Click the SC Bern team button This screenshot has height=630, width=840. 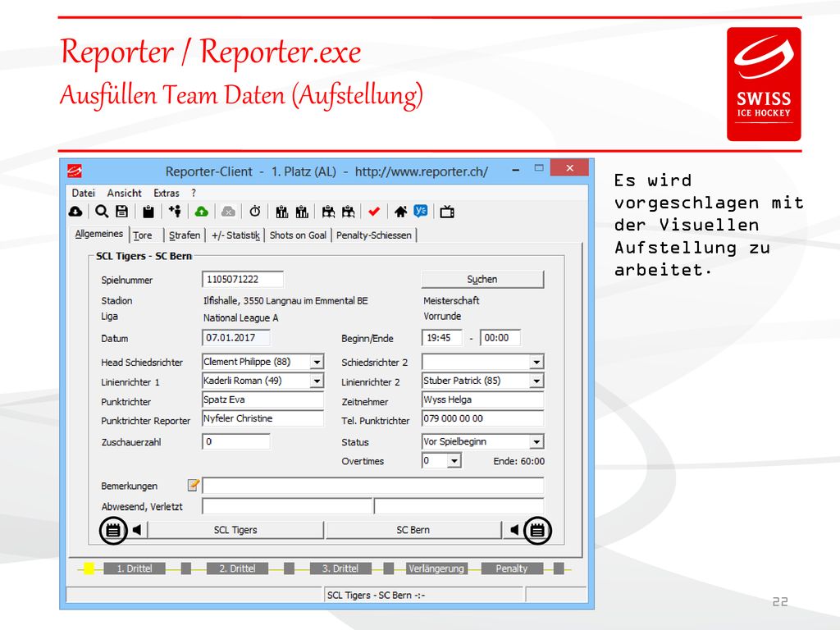(x=413, y=530)
